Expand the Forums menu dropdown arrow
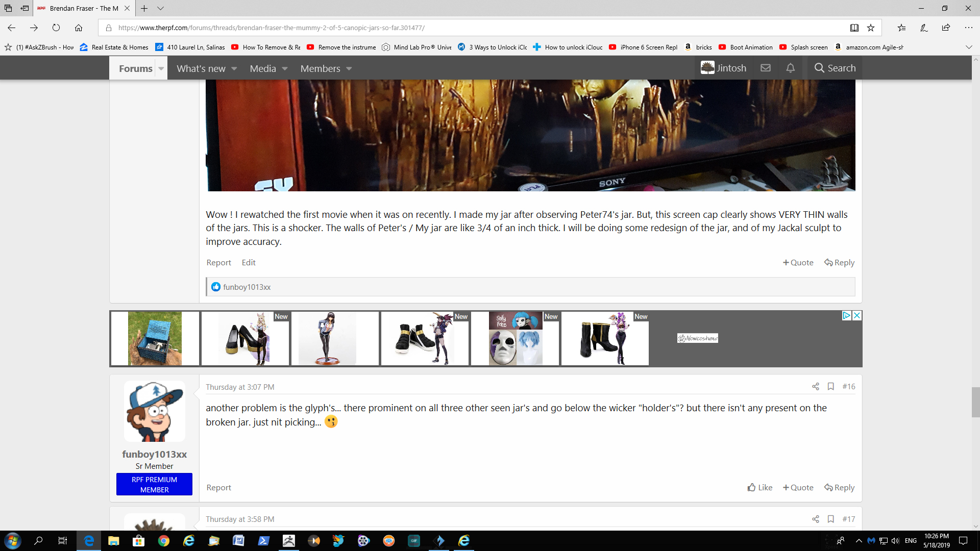980x551 pixels. [x=161, y=68]
